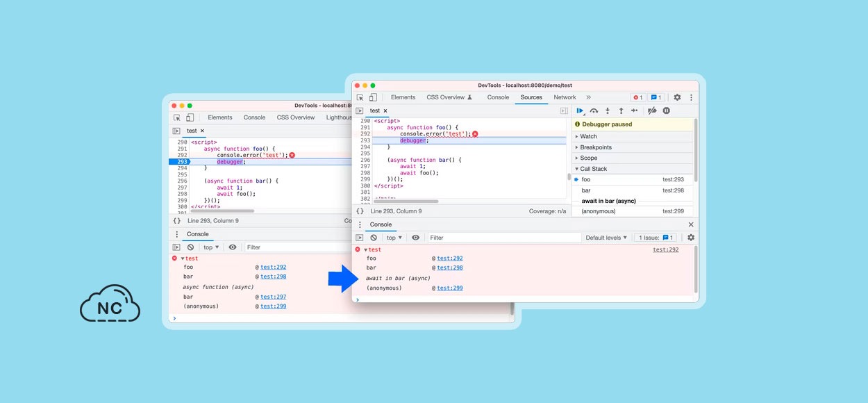Select foo frame in Call Stack

pos(633,179)
